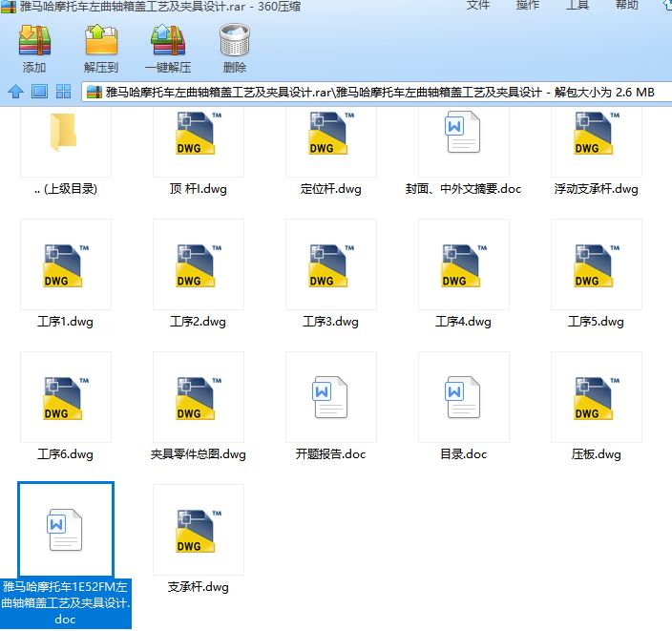Viewport: 672px width, 631px height.
Task: Click the file name 工序1.dwg
Action: 65,322
